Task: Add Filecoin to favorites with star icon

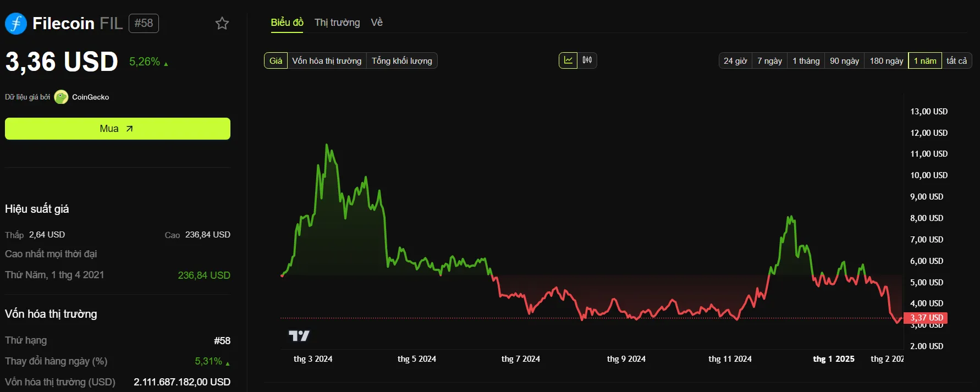Action: (222, 23)
